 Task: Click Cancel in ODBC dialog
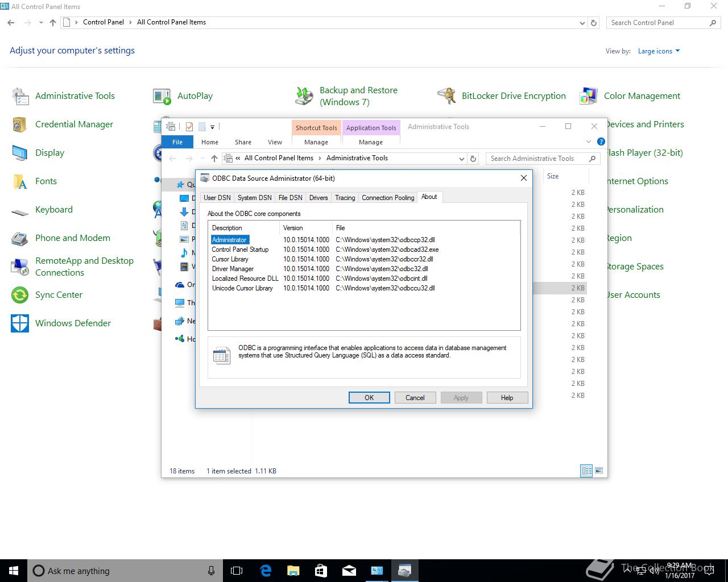(x=415, y=398)
